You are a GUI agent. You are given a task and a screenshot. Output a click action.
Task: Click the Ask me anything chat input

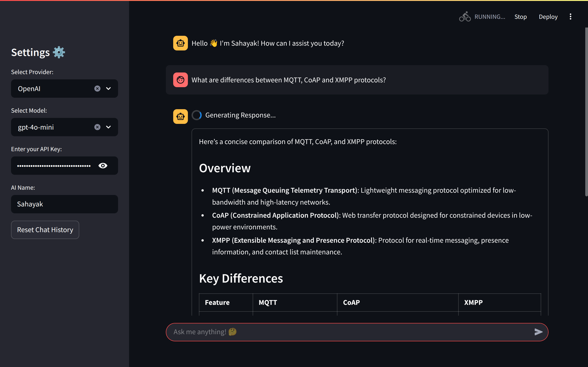pyautogui.click(x=350, y=332)
